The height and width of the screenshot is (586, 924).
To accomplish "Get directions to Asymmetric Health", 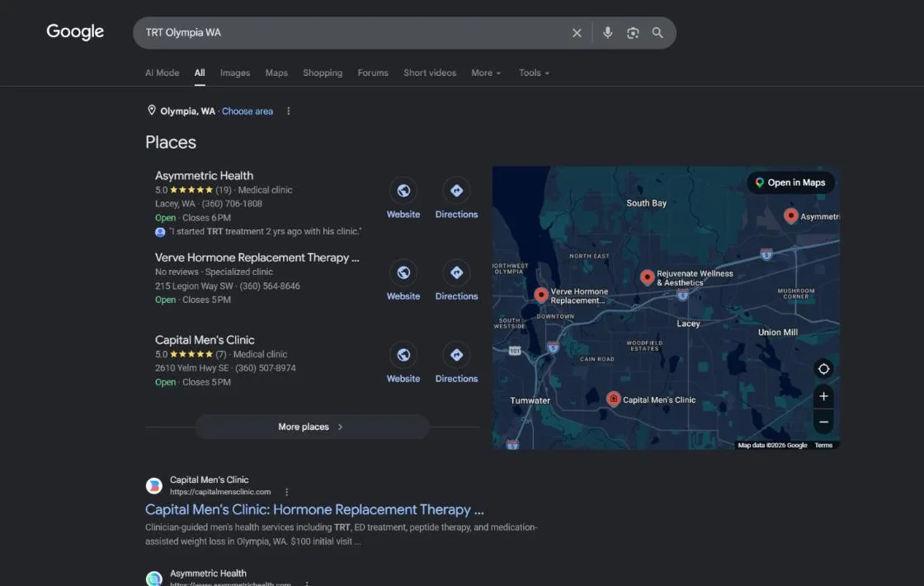I will 456,191.
